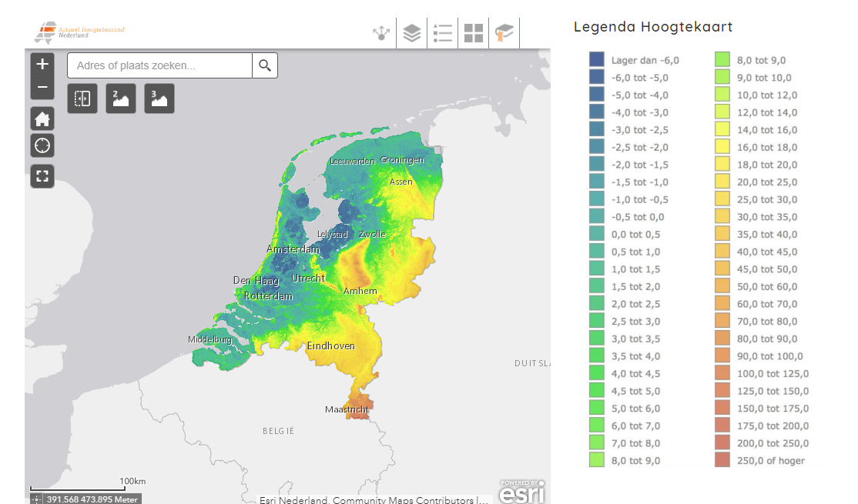Toggle the coordinate picker icon
Image resolution: width=858 pixels, height=504 pixels.
(37, 499)
